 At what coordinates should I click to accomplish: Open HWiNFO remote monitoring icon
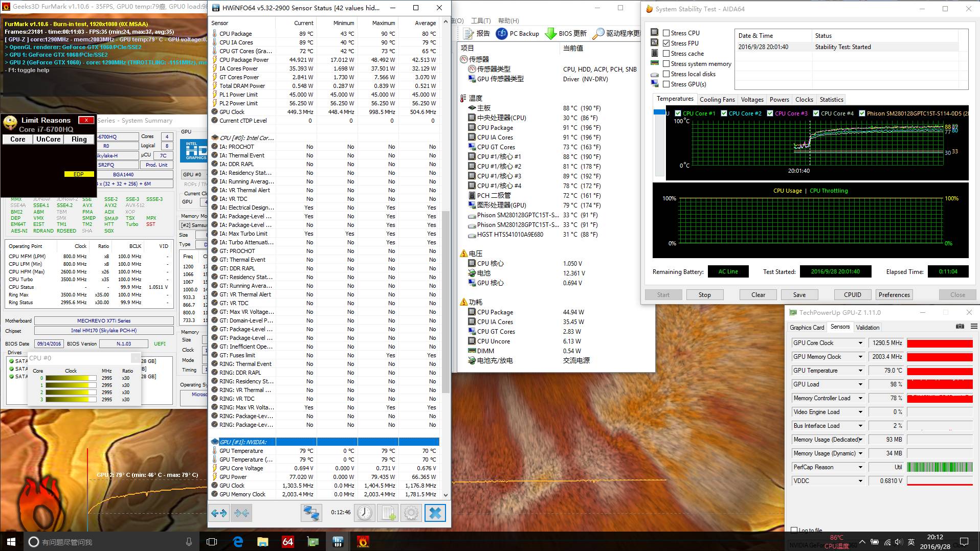coord(311,513)
